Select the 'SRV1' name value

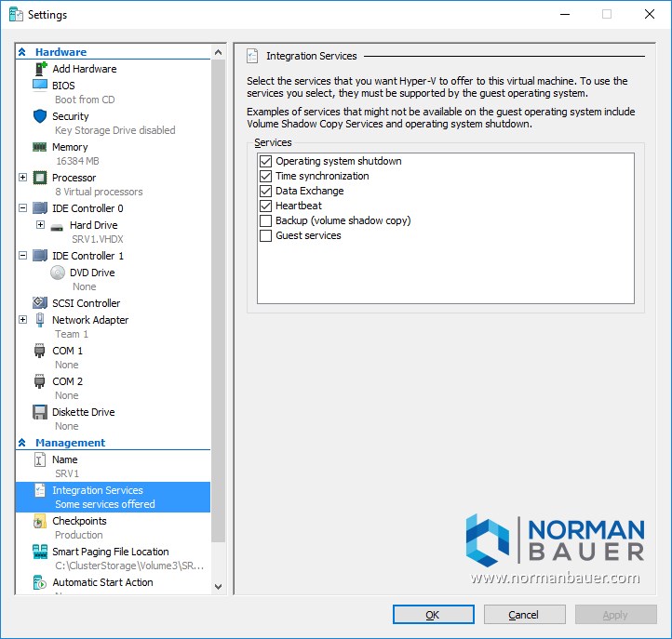67,473
